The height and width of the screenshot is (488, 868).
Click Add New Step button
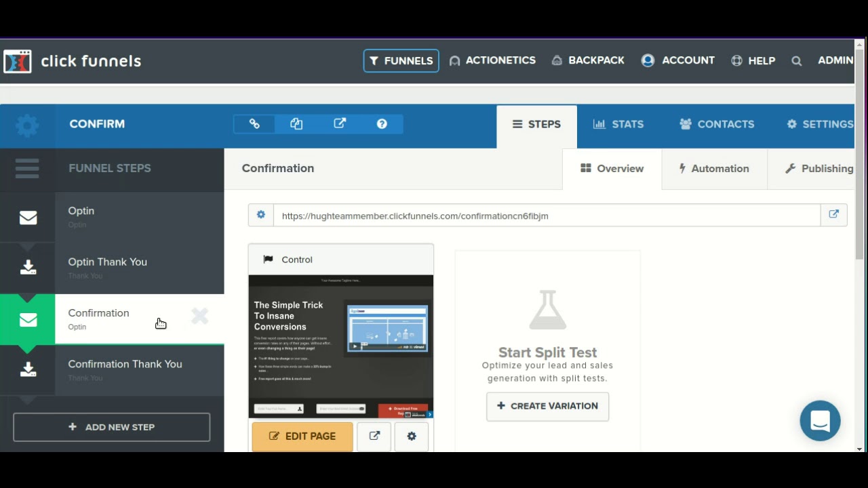111,427
